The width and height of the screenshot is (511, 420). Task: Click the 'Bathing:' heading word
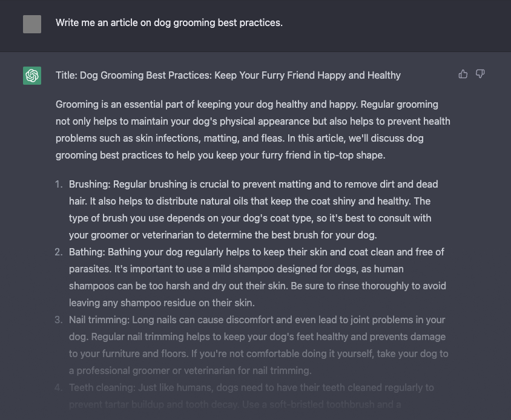pyautogui.click(x=87, y=252)
